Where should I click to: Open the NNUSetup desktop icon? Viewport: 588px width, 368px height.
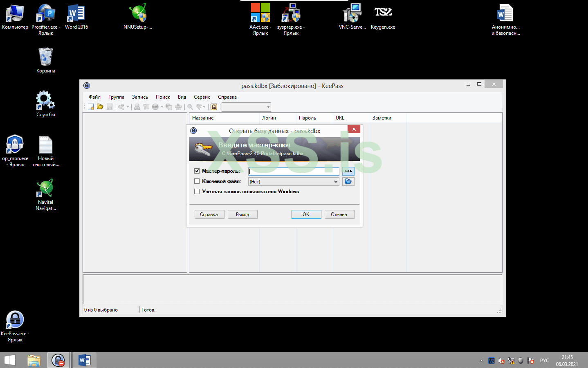coord(138,17)
